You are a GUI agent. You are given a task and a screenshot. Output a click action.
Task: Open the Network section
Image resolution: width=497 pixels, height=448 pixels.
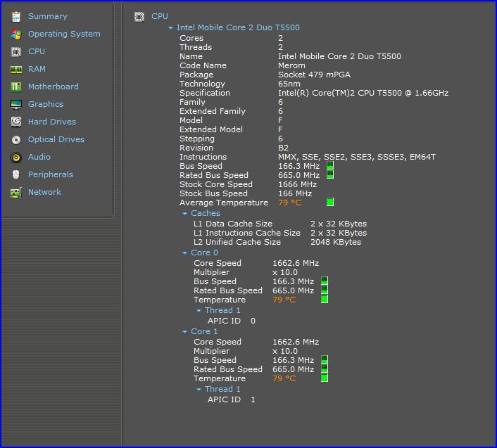(x=44, y=192)
